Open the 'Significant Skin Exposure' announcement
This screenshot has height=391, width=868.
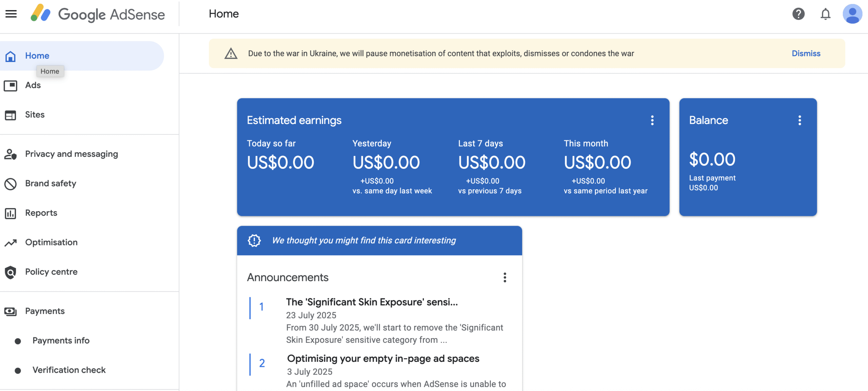372,302
